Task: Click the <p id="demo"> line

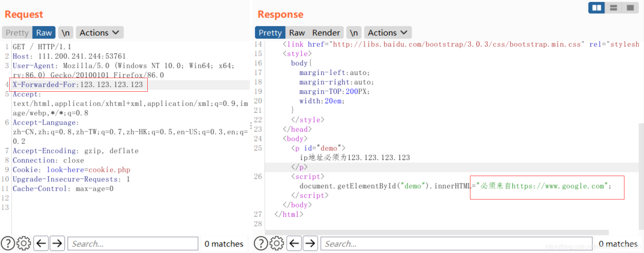Action: (318, 148)
